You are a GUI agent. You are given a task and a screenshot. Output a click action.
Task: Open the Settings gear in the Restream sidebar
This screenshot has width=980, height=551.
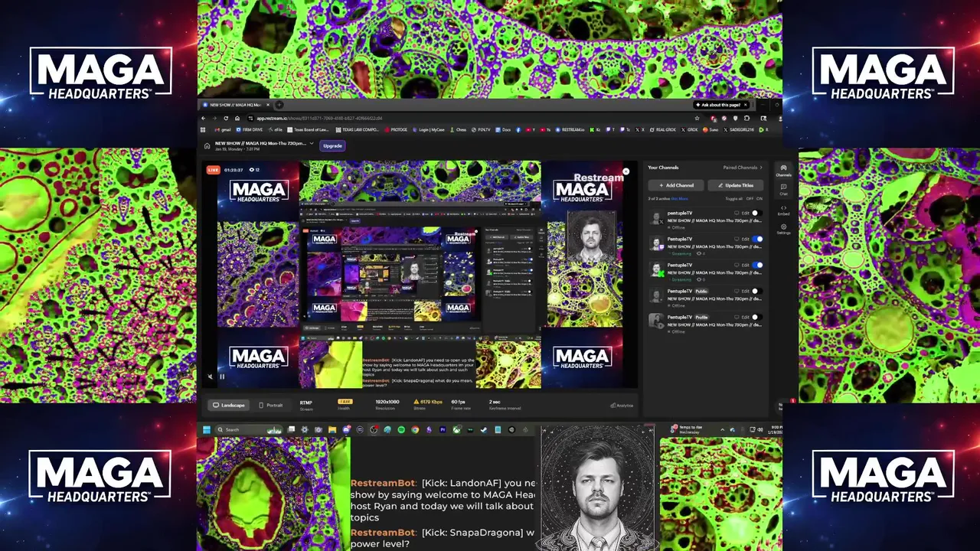783,229
